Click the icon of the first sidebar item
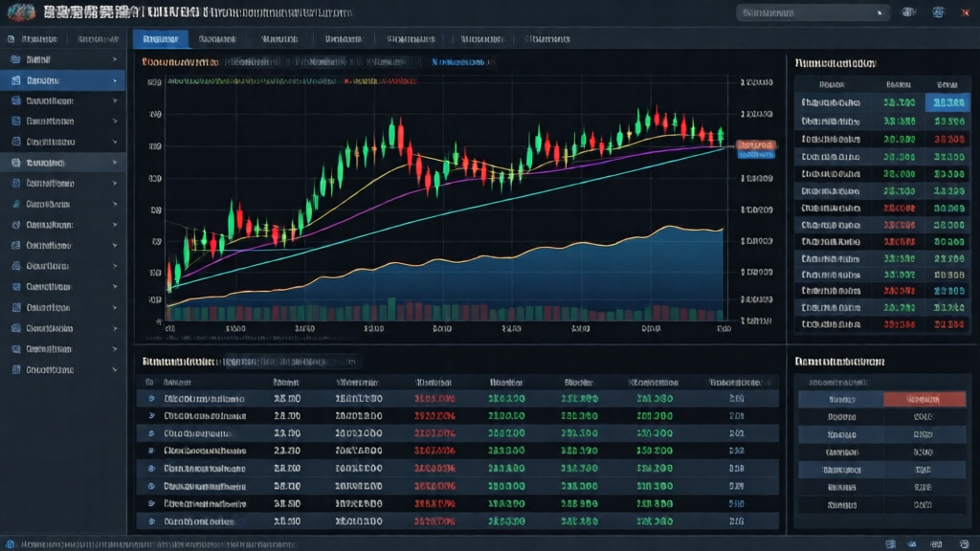The image size is (980, 551). (15, 59)
